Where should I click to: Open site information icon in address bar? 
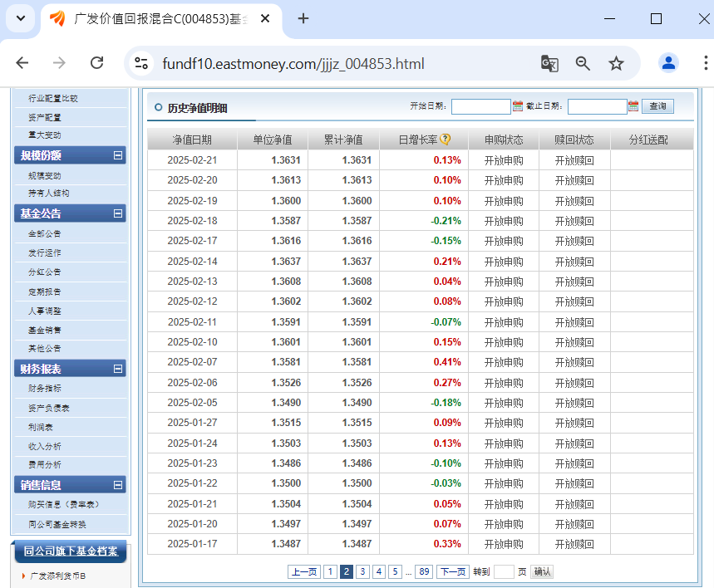(x=141, y=63)
